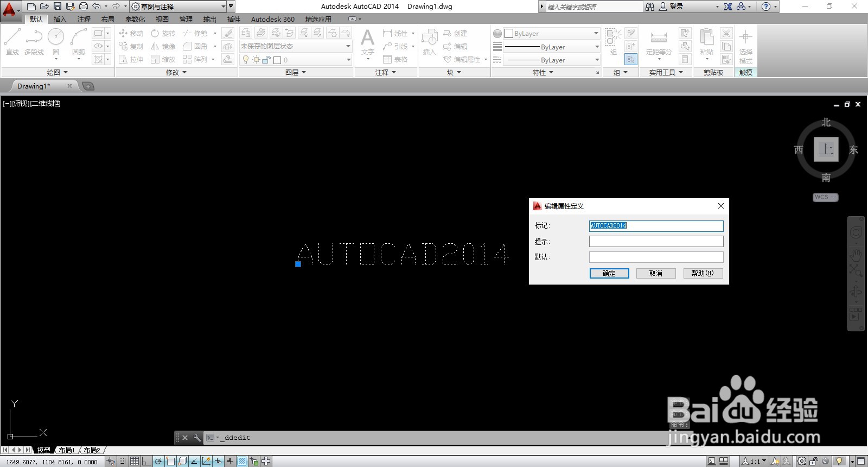This screenshot has height=467, width=868.
Task: Select the Line (直线) tool
Action: 12,42
